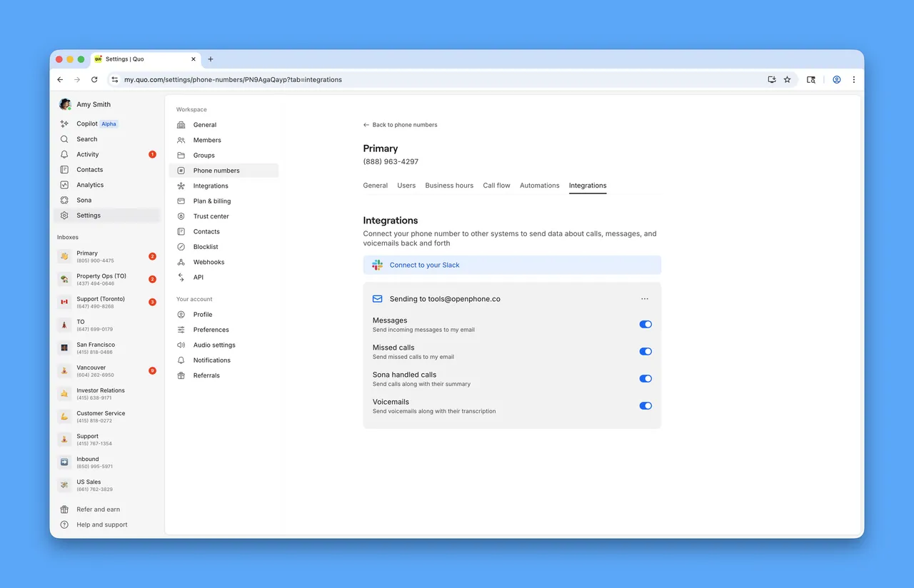The height and width of the screenshot is (588, 914).
Task: Open the TO inbox (647) 699-0179
Action: 107,325
